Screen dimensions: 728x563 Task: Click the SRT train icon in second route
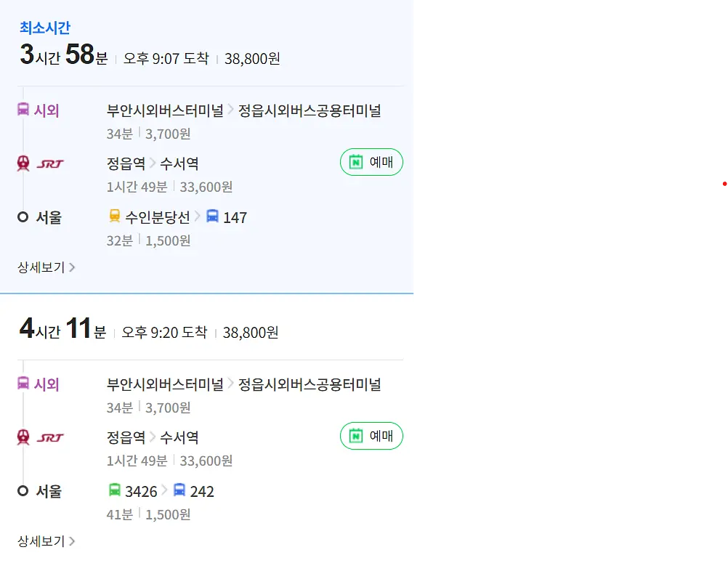(23, 437)
